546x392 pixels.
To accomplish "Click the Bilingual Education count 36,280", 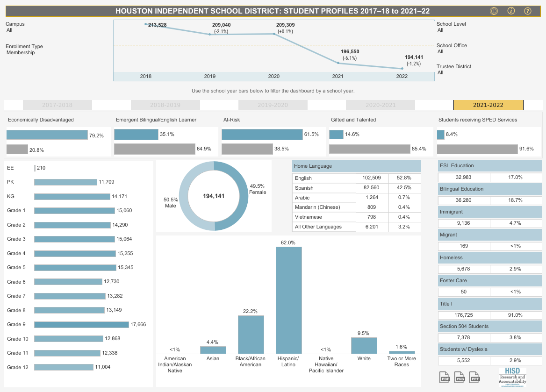I will point(463,200).
